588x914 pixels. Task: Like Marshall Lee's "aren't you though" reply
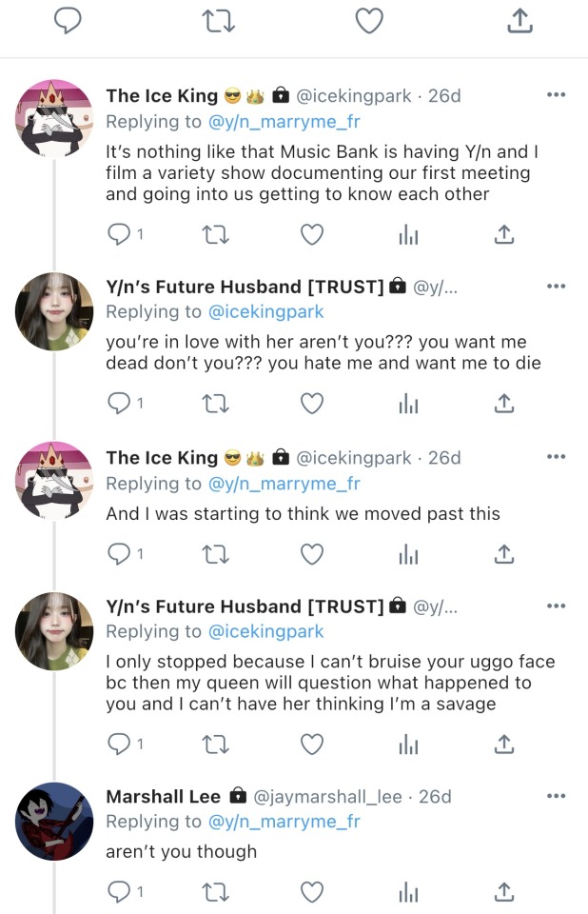[312, 892]
